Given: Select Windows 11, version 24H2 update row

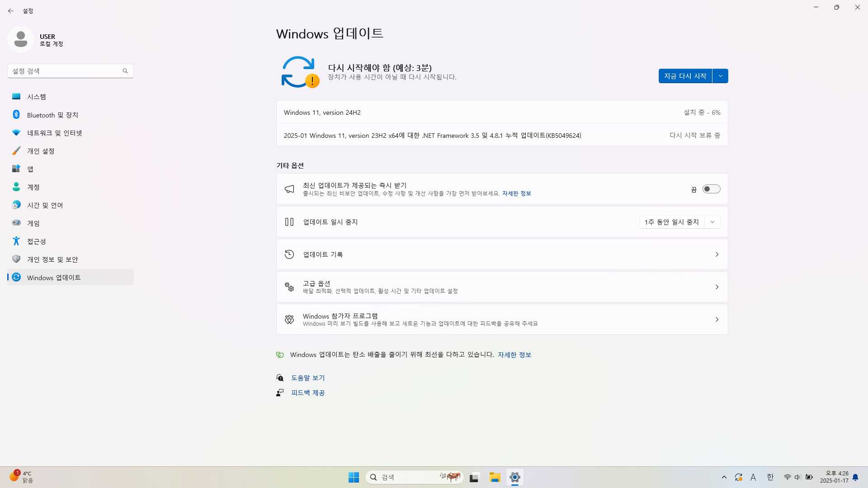Looking at the screenshot, I should pyautogui.click(x=502, y=112).
